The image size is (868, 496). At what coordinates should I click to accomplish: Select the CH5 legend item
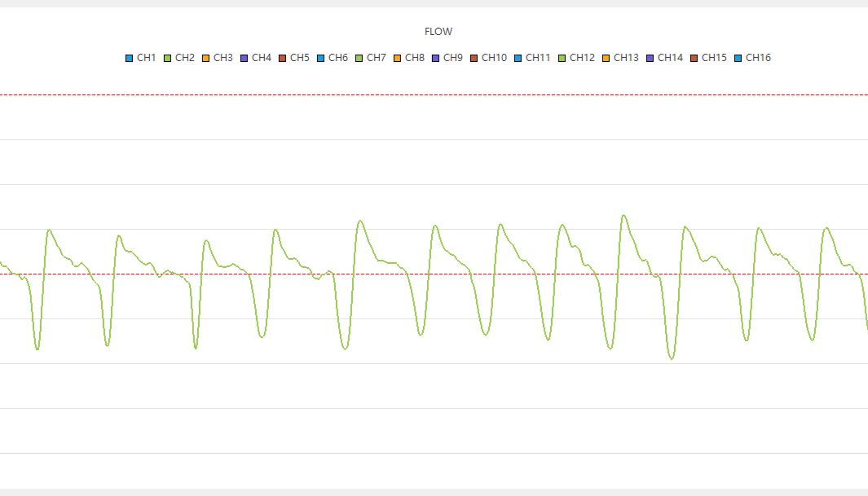pos(294,58)
